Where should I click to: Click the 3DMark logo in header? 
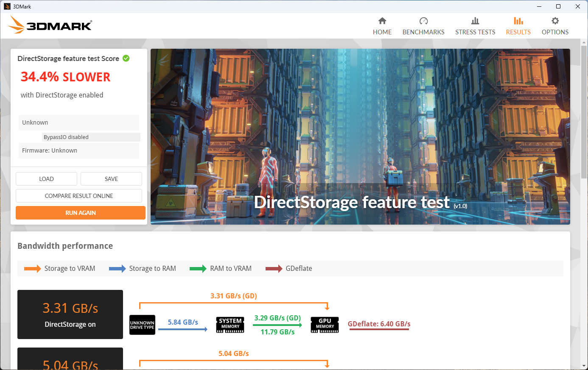pyautogui.click(x=50, y=25)
